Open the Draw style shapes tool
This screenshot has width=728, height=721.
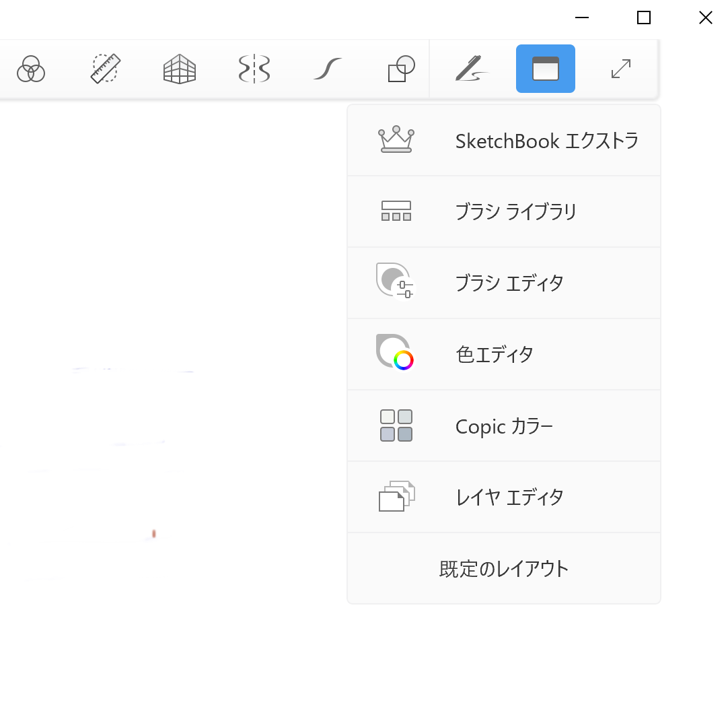[x=401, y=69]
